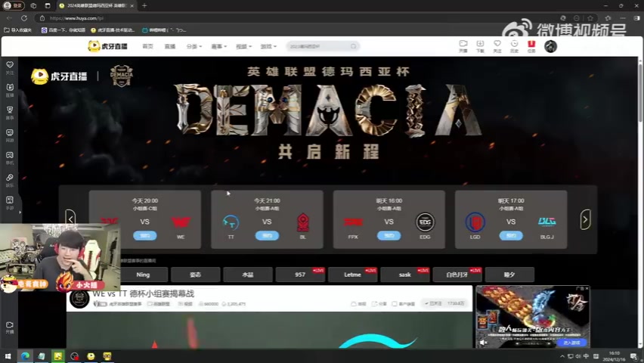Select the 957 live commentary tab
Viewport: 644px width, 363px height.
tap(300, 275)
